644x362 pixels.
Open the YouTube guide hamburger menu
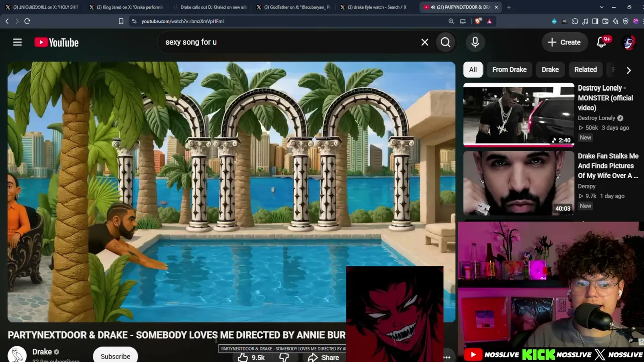pyautogui.click(x=17, y=42)
